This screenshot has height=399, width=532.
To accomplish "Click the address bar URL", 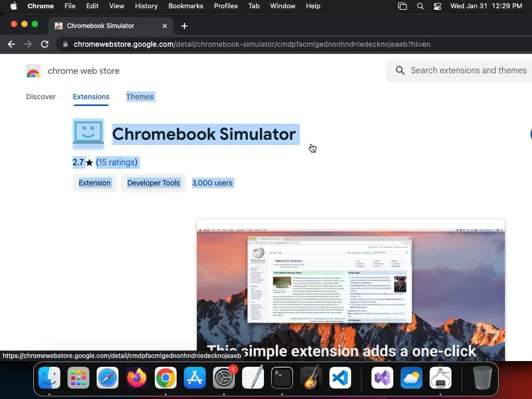I will [252, 44].
